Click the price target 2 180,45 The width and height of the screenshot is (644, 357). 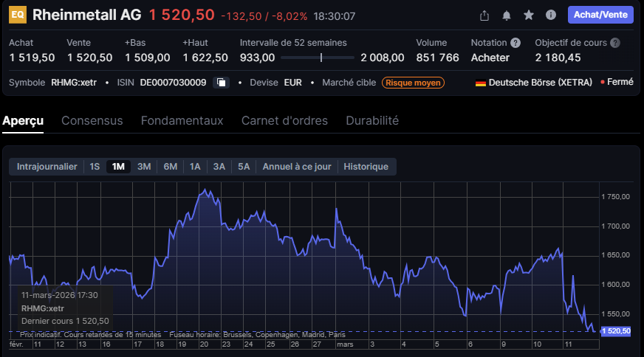click(558, 58)
